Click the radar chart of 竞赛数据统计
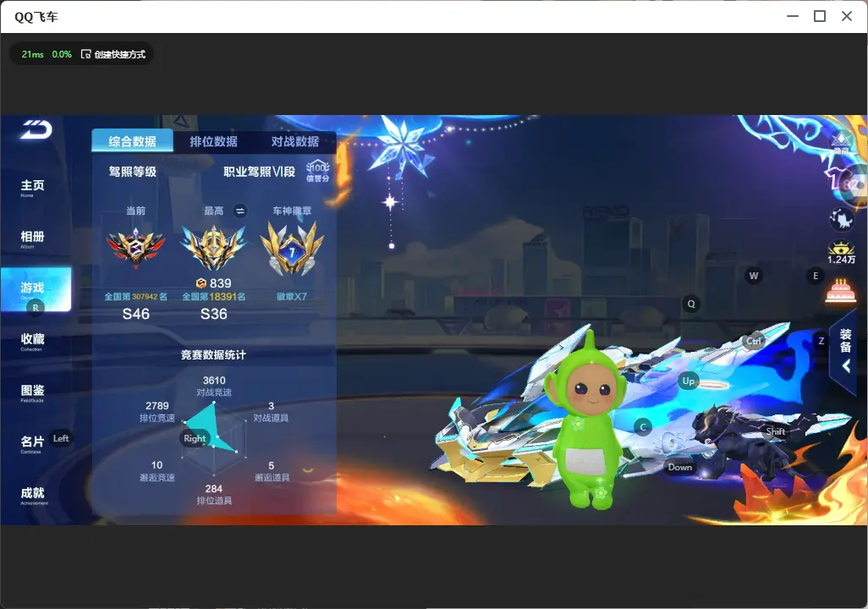This screenshot has width=868, height=609. [x=214, y=437]
